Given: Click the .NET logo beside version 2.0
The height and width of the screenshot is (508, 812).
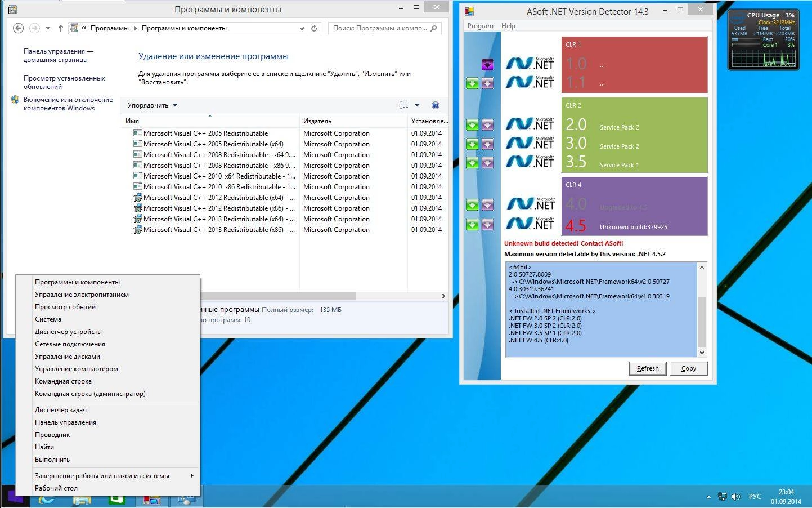Looking at the screenshot, I should tap(530, 124).
